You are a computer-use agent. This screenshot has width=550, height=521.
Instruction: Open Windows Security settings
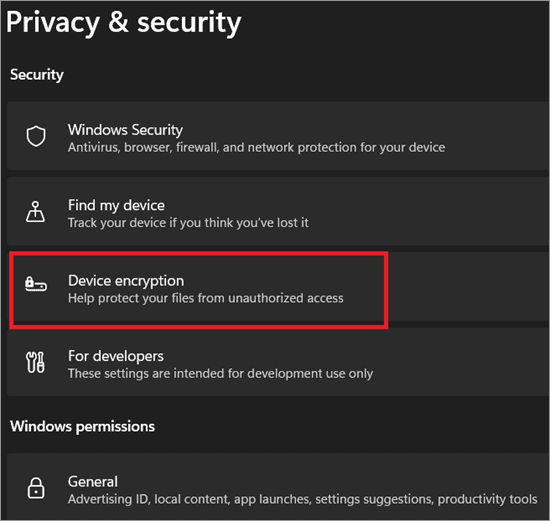pyautogui.click(x=278, y=136)
